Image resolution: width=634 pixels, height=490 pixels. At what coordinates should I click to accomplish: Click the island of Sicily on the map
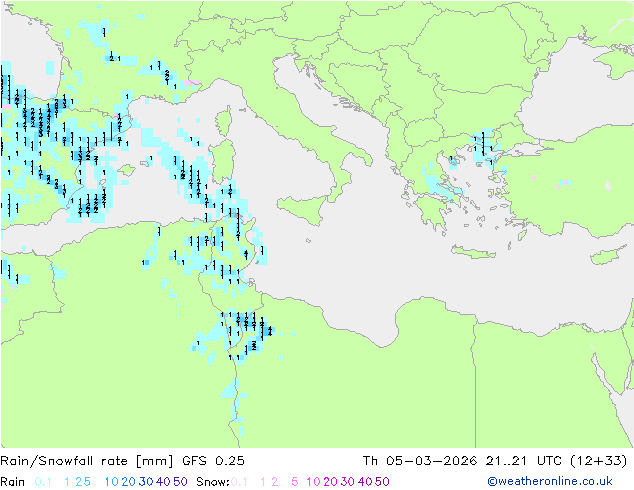click(305, 208)
